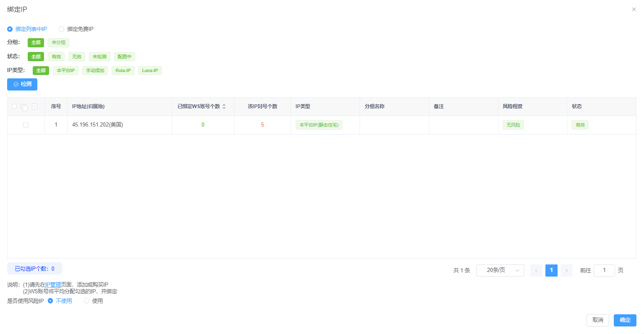Select 绑定列表中IP radio option
Viewport: 644px width, 334px height.
pos(27,29)
